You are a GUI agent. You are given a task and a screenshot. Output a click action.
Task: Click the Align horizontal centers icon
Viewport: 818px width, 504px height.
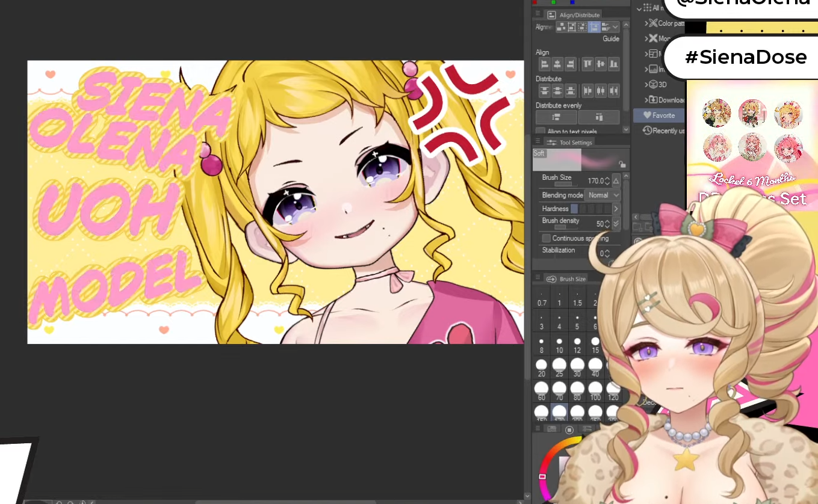[557, 64]
